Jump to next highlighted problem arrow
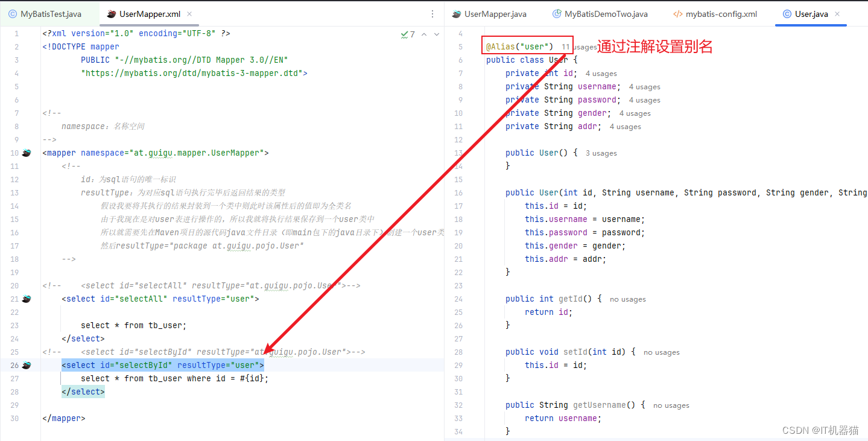The width and height of the screenshot is (868, 441). (437, 34)
